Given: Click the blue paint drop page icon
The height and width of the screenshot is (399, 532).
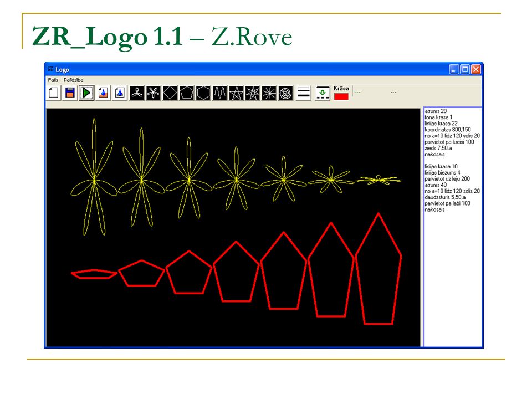Looking at the screenshot, I should coord(120,93).
